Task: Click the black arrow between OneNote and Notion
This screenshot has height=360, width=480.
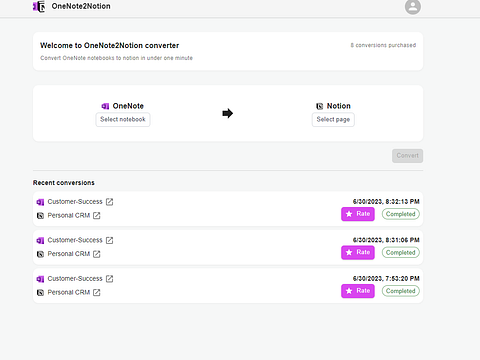Action: click(228, 113)
